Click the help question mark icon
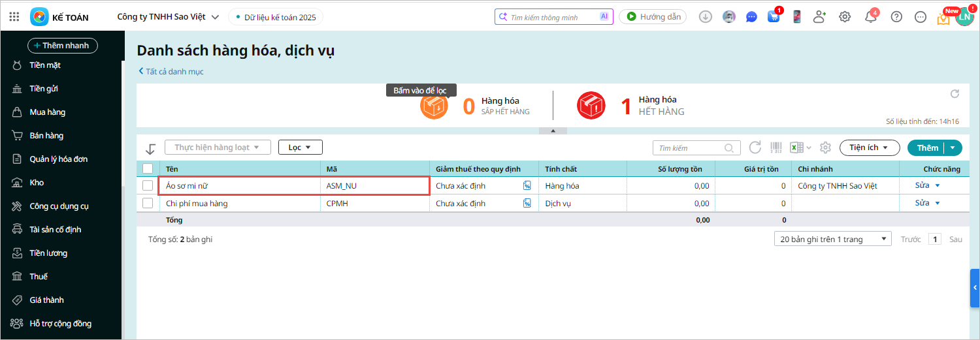Viewport: 980px width, 340px height. (896, 17)
